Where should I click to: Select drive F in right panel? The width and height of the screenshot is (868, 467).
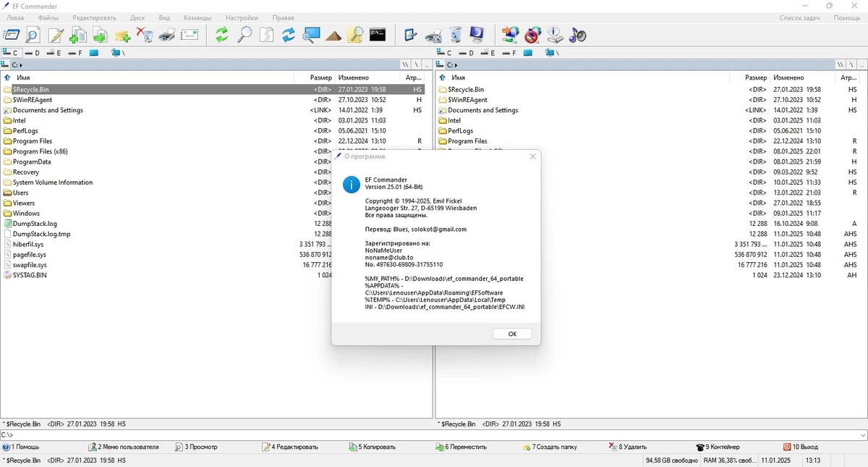[x=510, y=53]
